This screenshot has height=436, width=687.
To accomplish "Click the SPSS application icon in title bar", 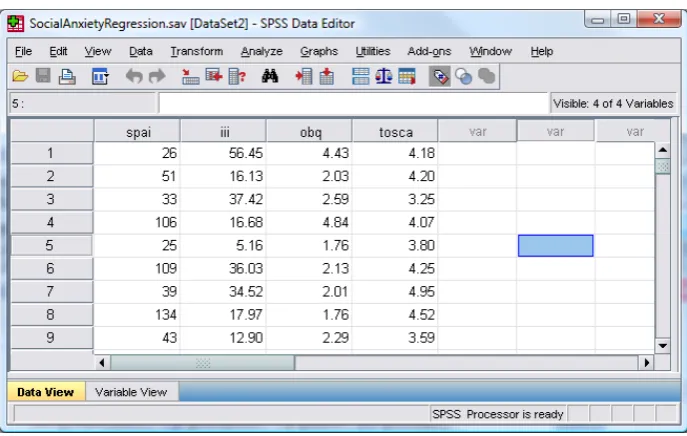I will pos(16,23).
